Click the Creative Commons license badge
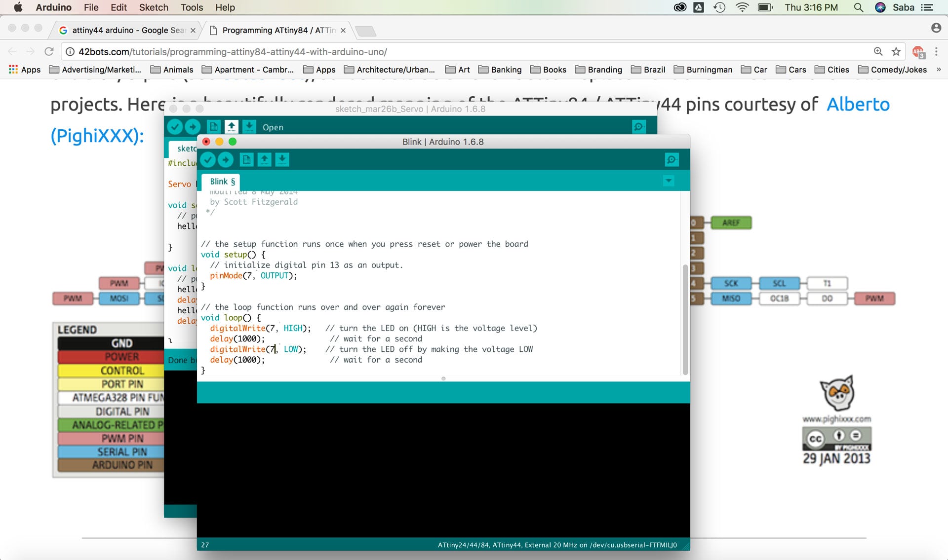The image size is (948, 560). [x=837, y=438]
